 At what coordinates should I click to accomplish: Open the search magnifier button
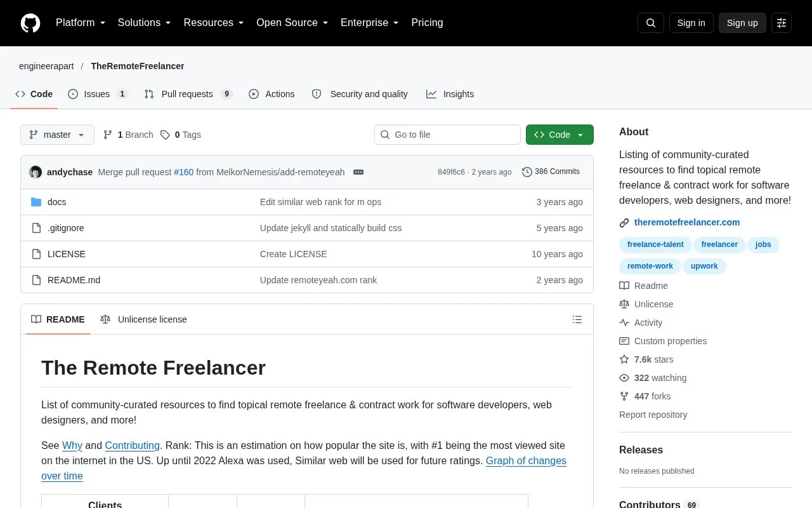click(x=651, y=23)
